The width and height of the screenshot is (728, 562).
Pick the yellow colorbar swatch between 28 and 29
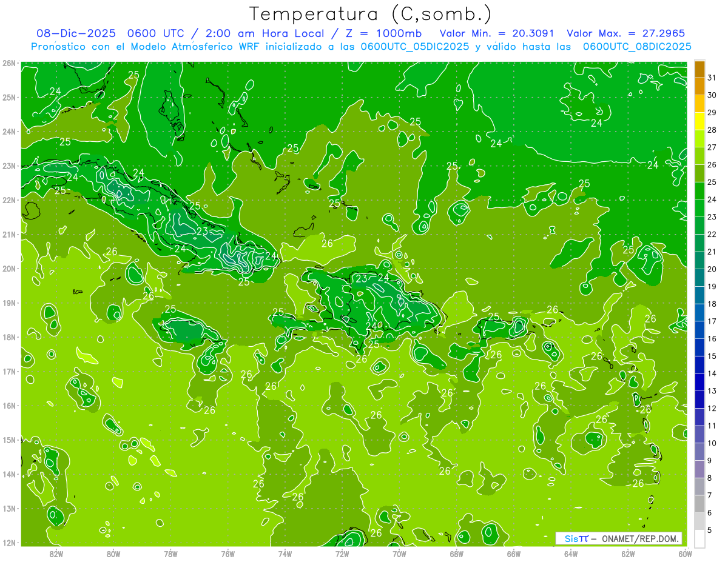tap(699, 121)
